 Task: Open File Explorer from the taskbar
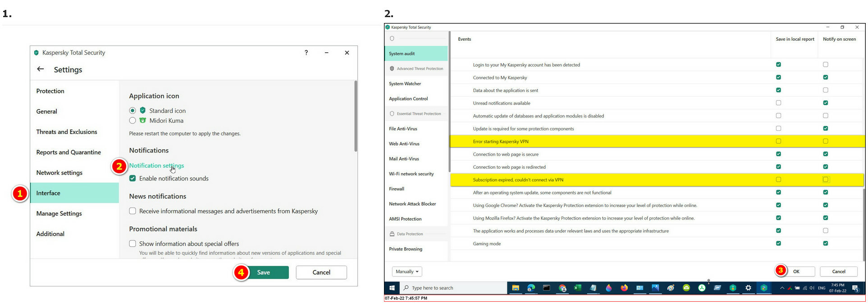[x=516, y=288]
